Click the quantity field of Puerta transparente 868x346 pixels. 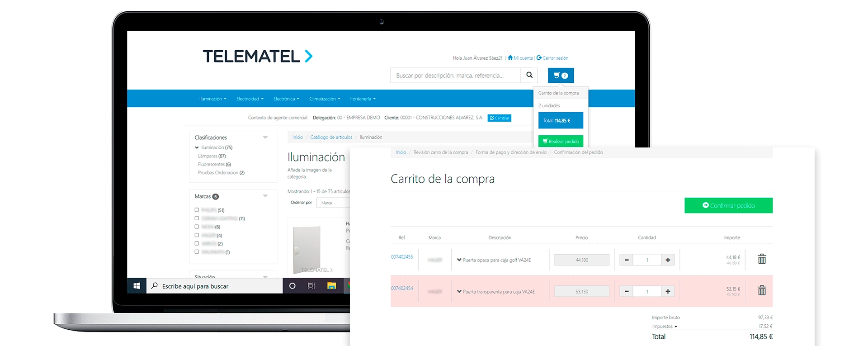pos(647,291)
